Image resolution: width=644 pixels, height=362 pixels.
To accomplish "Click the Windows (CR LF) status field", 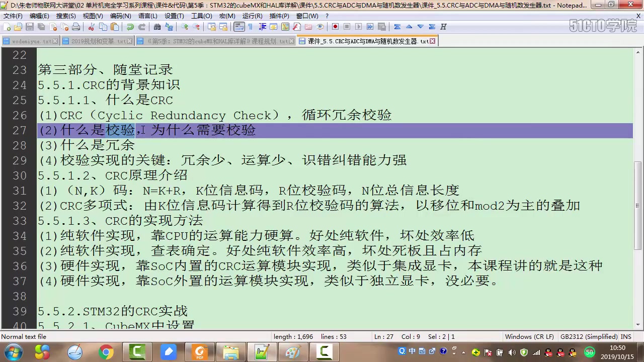I will pos(529,337).
